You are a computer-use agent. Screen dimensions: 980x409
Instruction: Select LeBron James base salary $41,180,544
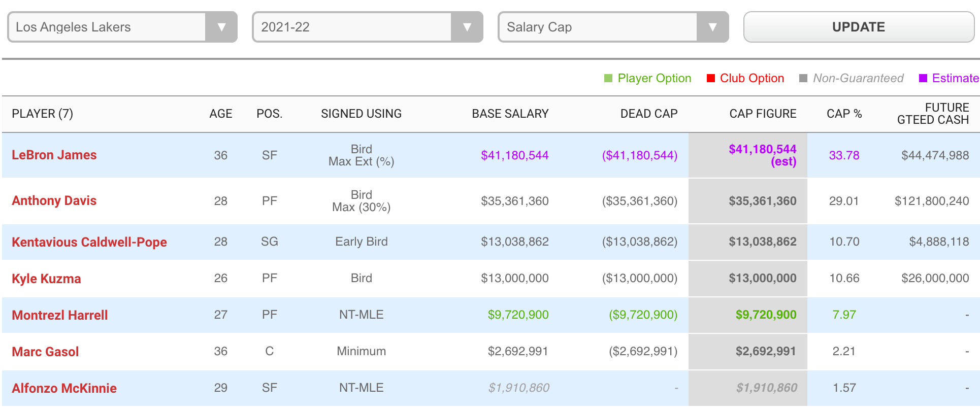pos(515,155)
